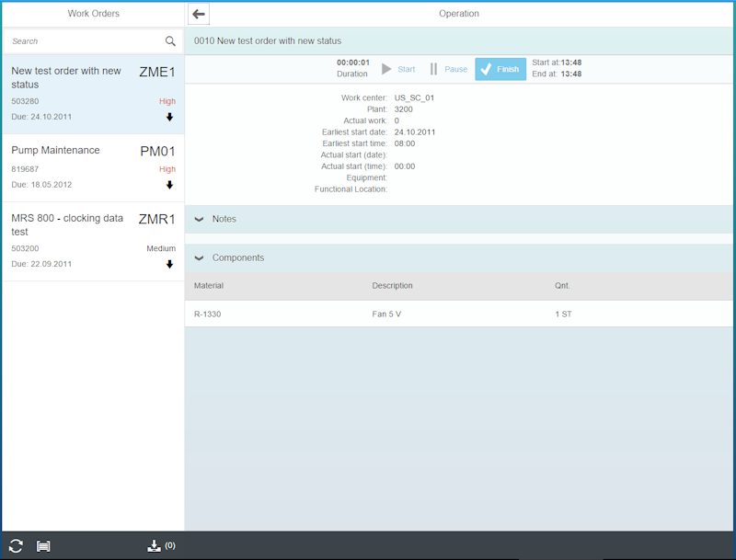The width and height of the screenshot is (736, 560).
Task: Select the R-1330 Fan 5 V component row
Action: click(x=368, y=313)
